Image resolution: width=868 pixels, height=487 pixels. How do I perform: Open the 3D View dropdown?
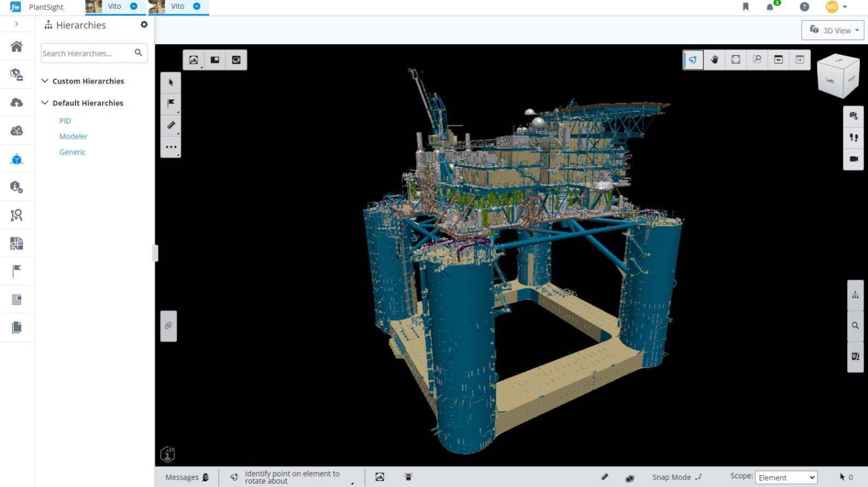(x=832, y=31)
